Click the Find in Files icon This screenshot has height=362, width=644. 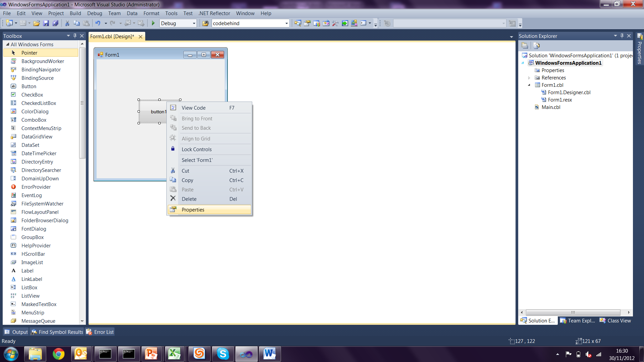[205, 23]
